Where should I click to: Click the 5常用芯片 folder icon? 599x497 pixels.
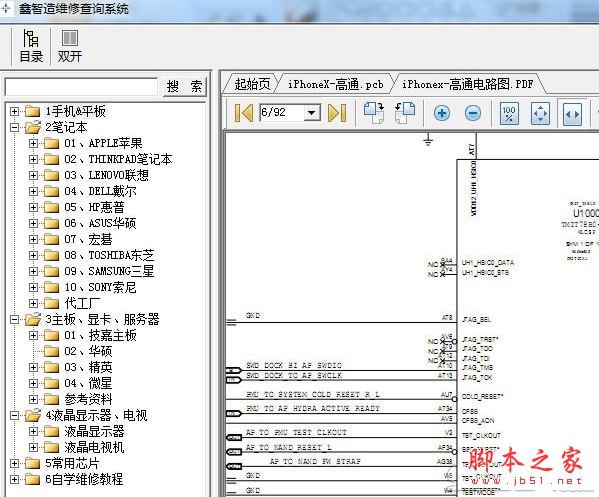(32, 463)
